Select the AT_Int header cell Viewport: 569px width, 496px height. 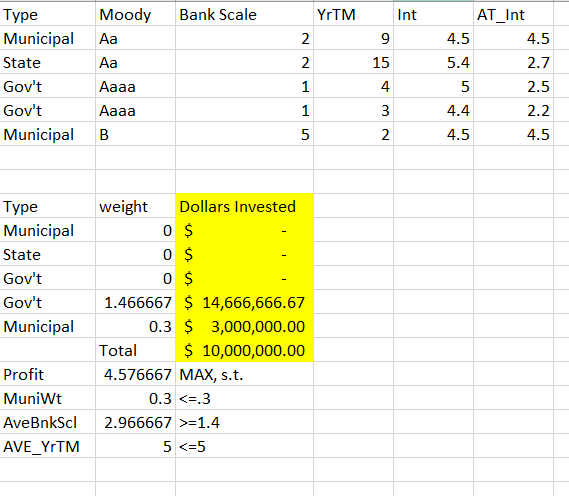click(x=513, y=15)
